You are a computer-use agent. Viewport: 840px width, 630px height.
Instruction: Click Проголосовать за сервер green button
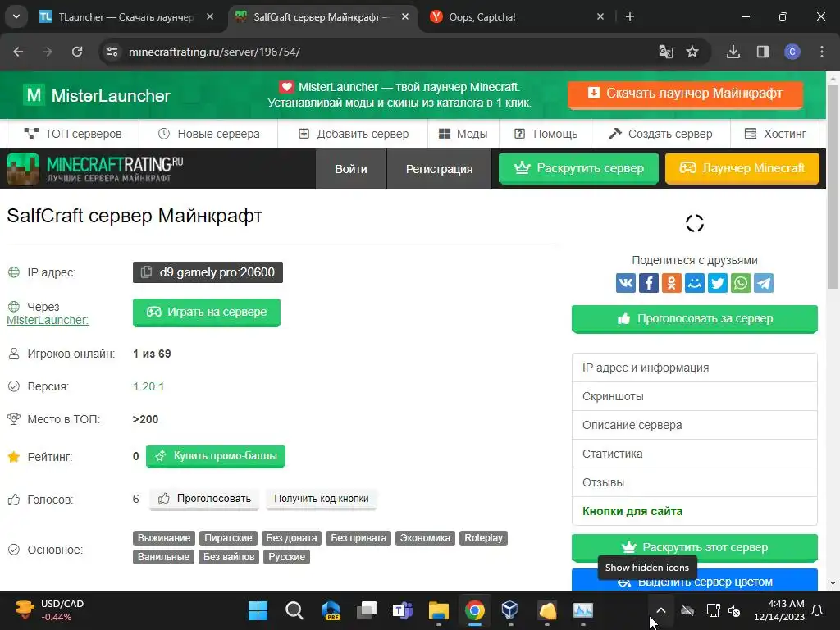click(x=694, y=319)
